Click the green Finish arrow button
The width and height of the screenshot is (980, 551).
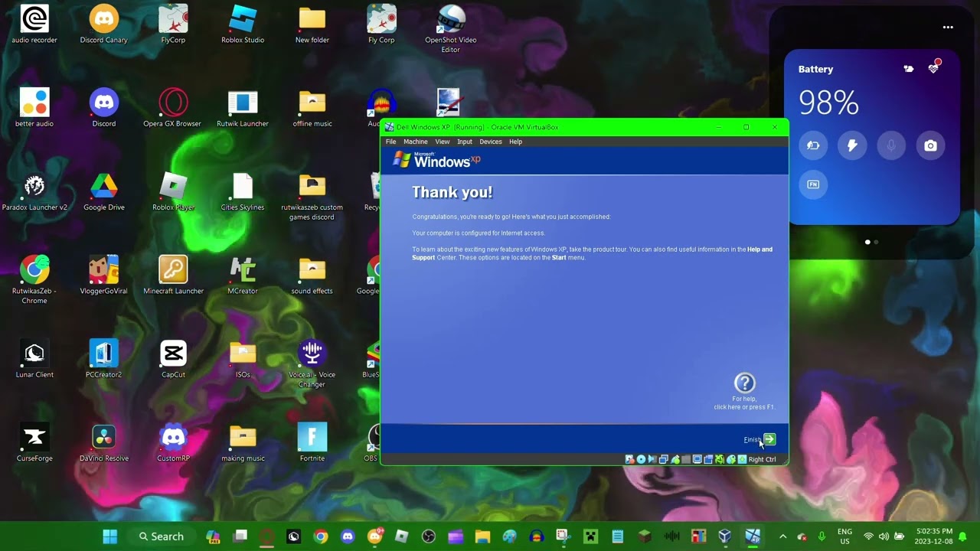pyautogui.click(x=769, y=439)
